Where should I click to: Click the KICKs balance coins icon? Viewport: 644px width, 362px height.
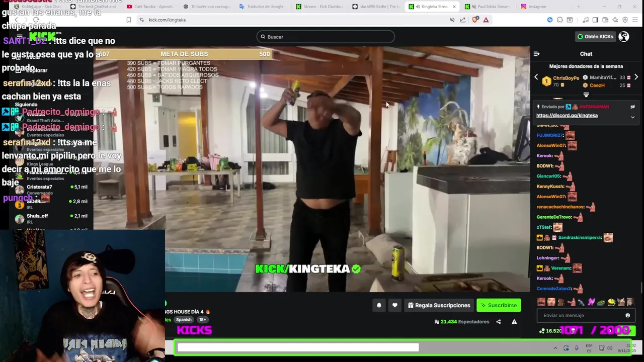click(x=542, y=331)
